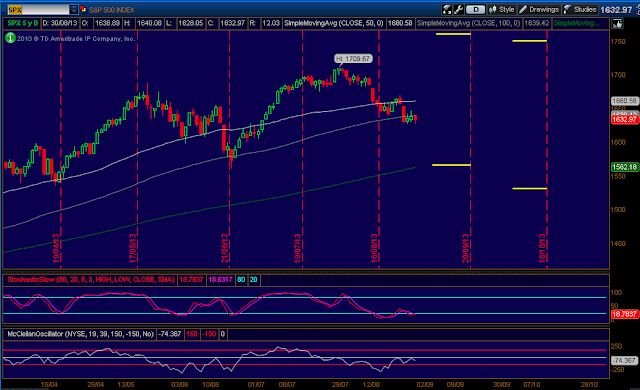Open the symbol selector dropdown arrow
The image size is (640, 390).
tap(74, 9)
